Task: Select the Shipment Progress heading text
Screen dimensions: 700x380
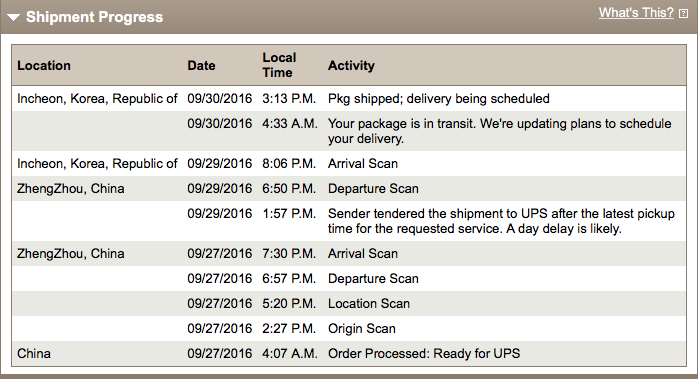Action: (x=94, y=17)
